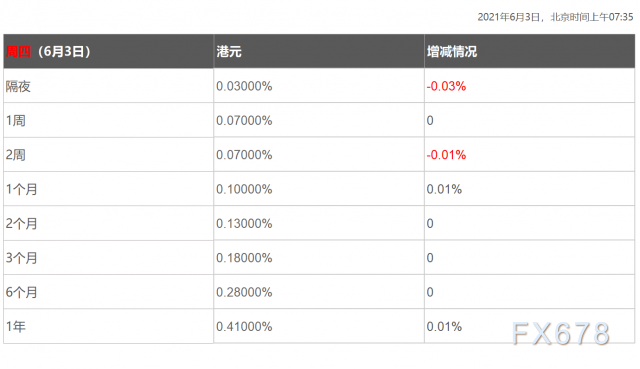Click the 增减情况 column header
Viewport: 640px width, 369px height.
pyautogui.click(x=451, y=51)
